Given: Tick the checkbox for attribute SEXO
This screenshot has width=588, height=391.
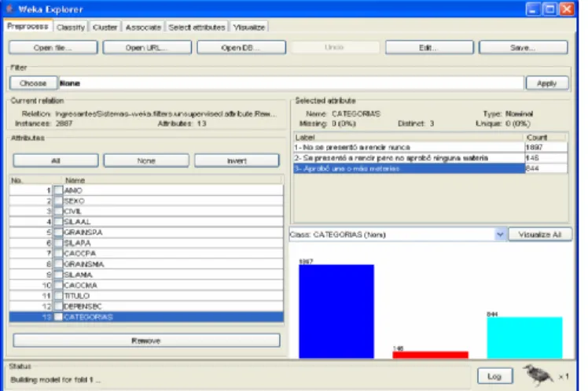Looking at the screenshot, I should (x=58, y=201).
